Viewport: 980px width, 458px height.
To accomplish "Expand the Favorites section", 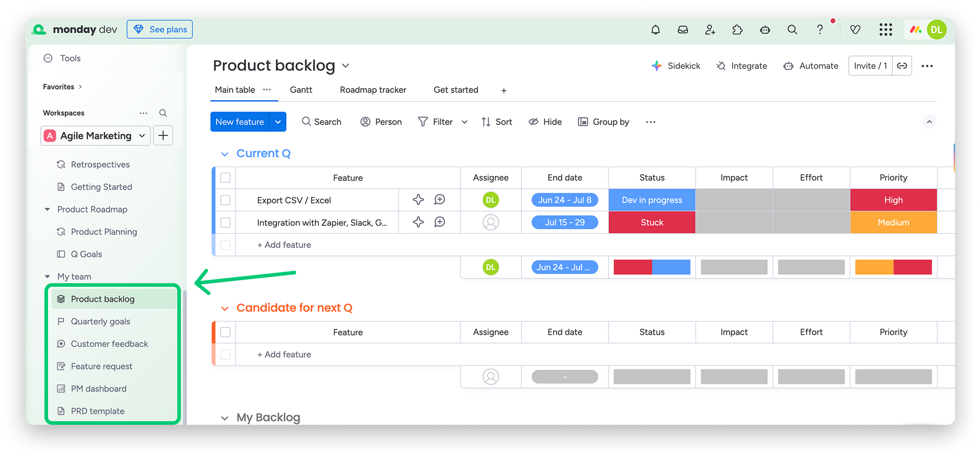I will pos(80,87).
